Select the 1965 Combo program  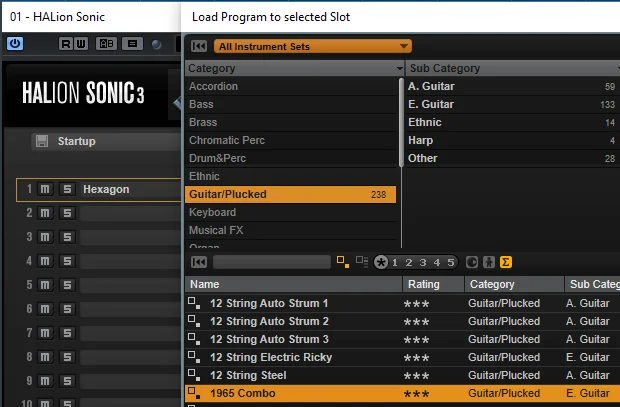(x=403, y=393)
